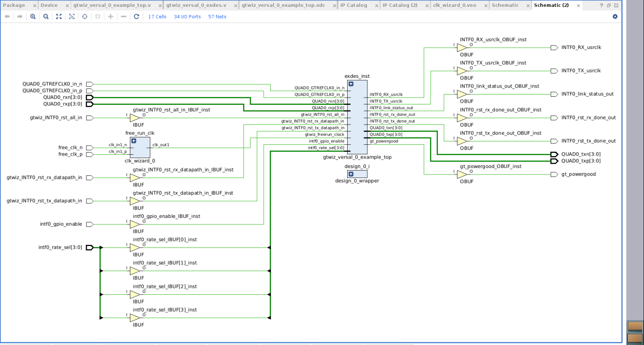This screenshot has height=345, width=644.
Task: Expand the design_0_i wrapper plus icon
Action: pyautogui.click(x=351, y=174)
